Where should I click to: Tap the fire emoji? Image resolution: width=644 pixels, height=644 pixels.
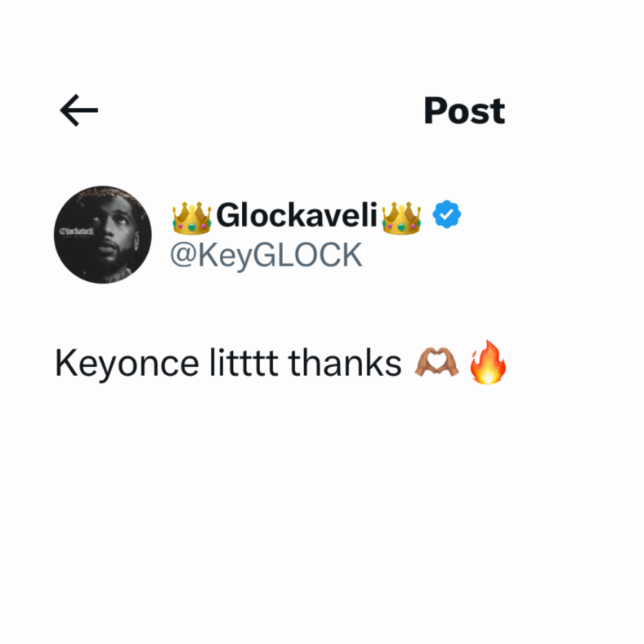[488, 362]
